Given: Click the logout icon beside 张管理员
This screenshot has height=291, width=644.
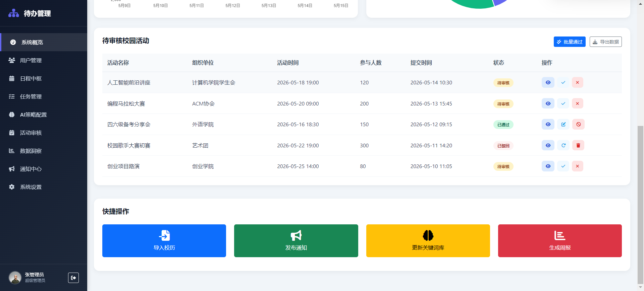Looking at the screenshot, I should click(73, 278).
